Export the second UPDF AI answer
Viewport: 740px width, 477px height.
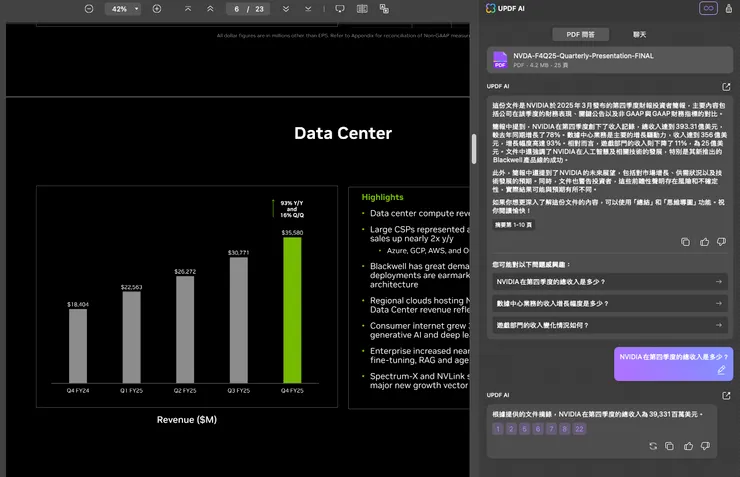(726, 395)
